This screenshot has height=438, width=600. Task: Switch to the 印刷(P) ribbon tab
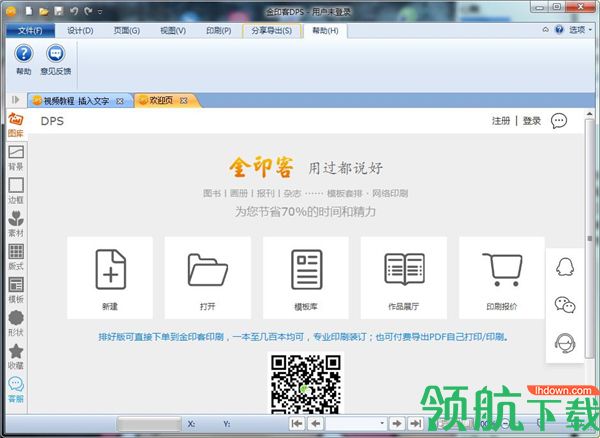pyautogui.click(x=219, y=31)
